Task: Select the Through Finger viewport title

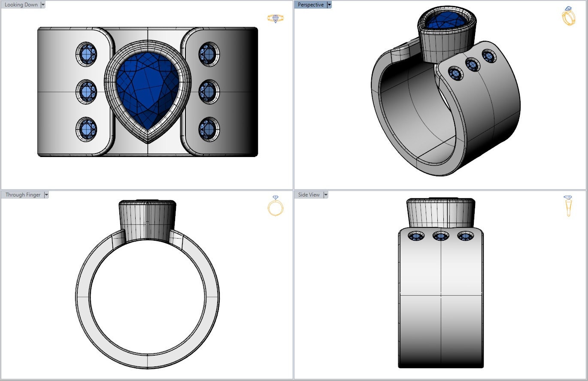Action: [23, 195]
